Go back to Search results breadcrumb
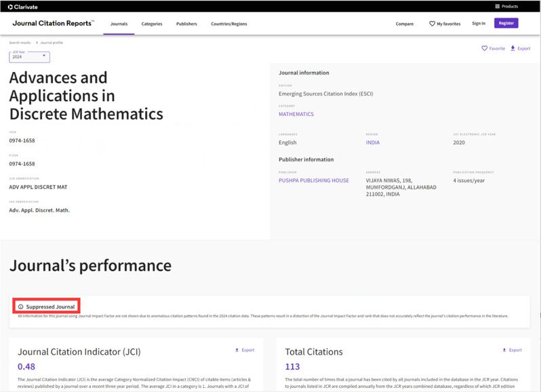The width and height of the screenshot is (541, 392). coord(20,42)
